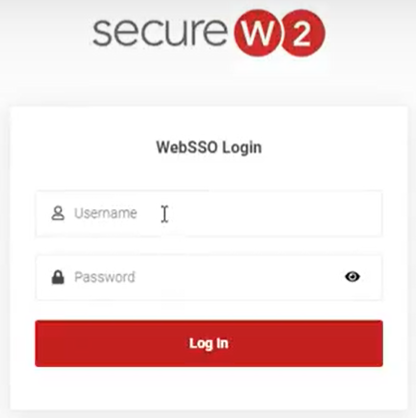
Task: Click the WebSSO Login heading
Action: (209, 147)
